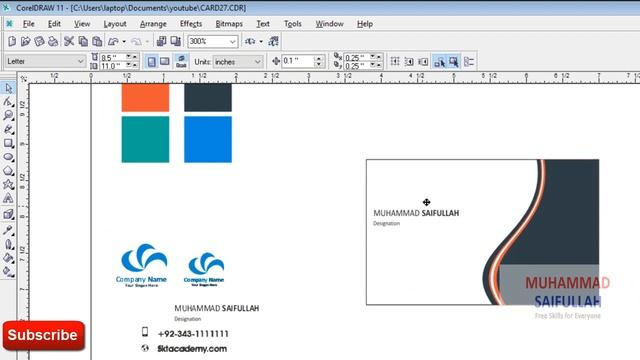
Task: Open the Letter paper size dropdown
Action: click(80, 61)
